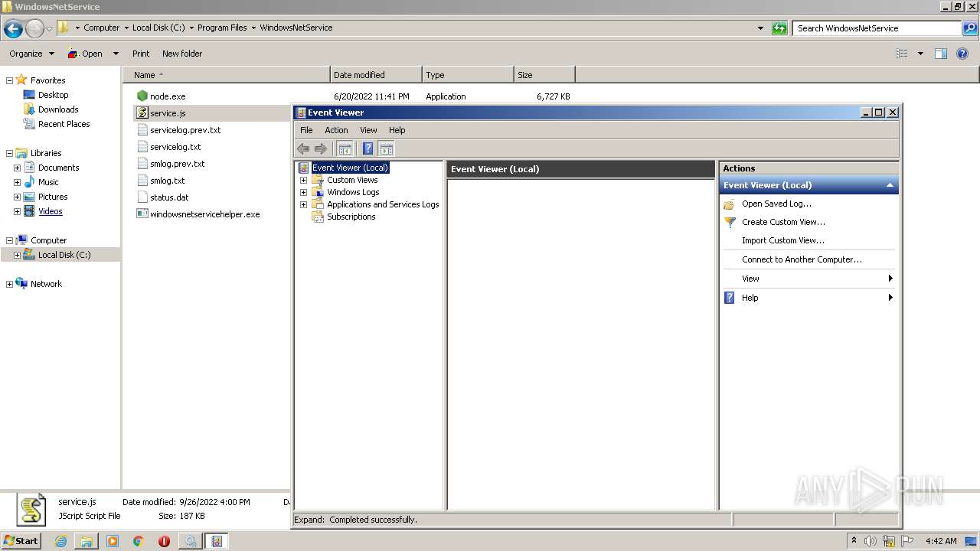Expand the Windows Logs tree node

303,192
